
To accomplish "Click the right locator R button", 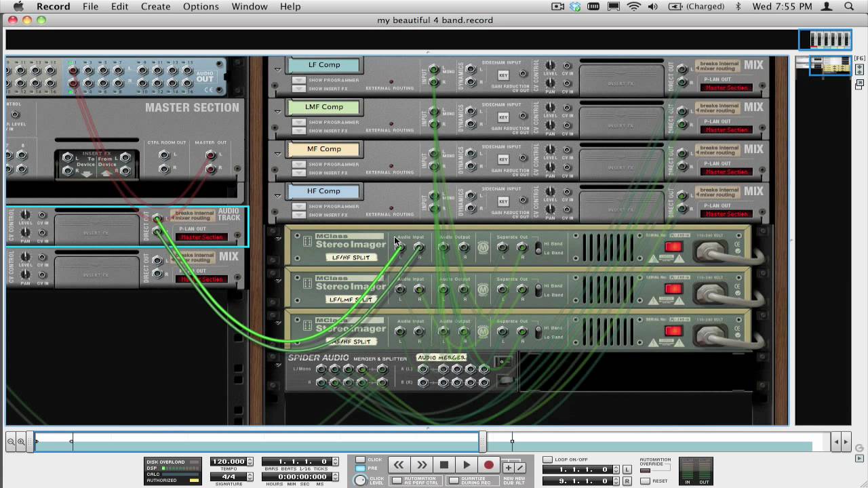I will [627, 481].
